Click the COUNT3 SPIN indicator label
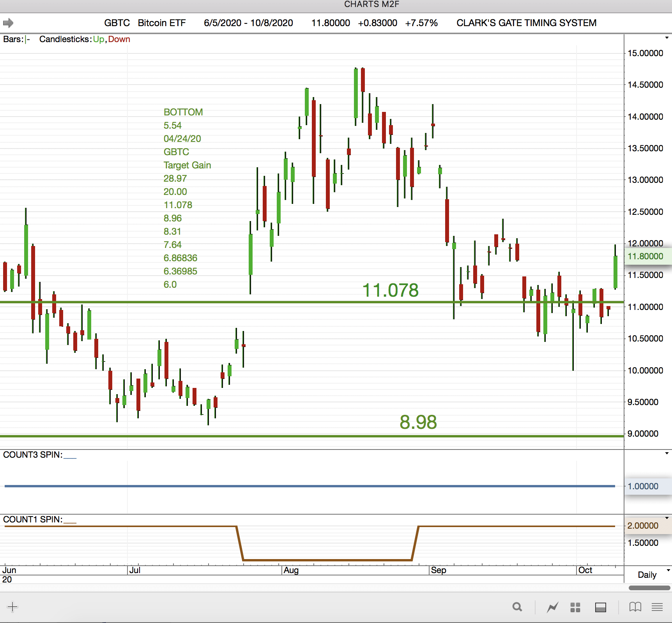 coord(33,455)
